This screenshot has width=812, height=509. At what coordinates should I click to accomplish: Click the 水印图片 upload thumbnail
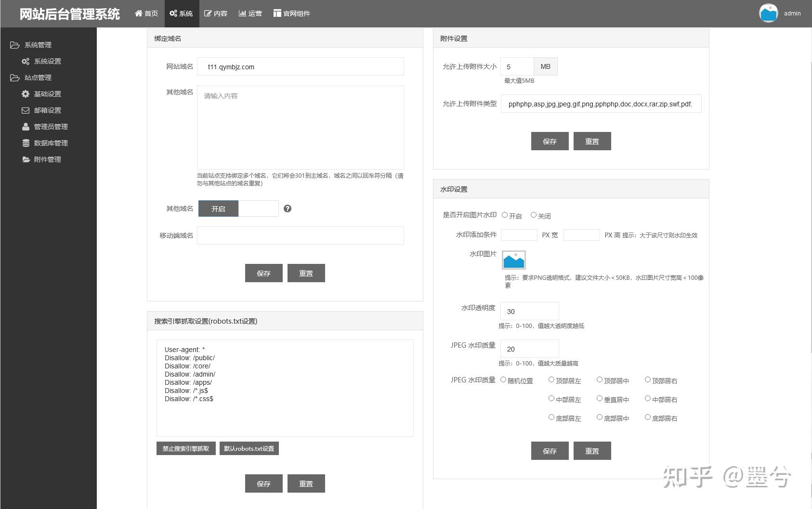pos(514,260)
